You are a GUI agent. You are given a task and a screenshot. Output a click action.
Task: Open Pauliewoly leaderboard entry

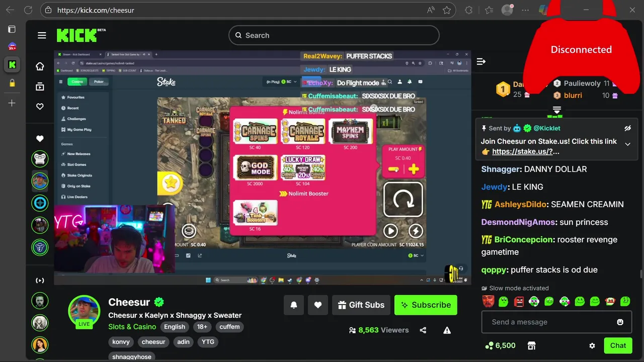pyautogui.click(x=582, y=83)
